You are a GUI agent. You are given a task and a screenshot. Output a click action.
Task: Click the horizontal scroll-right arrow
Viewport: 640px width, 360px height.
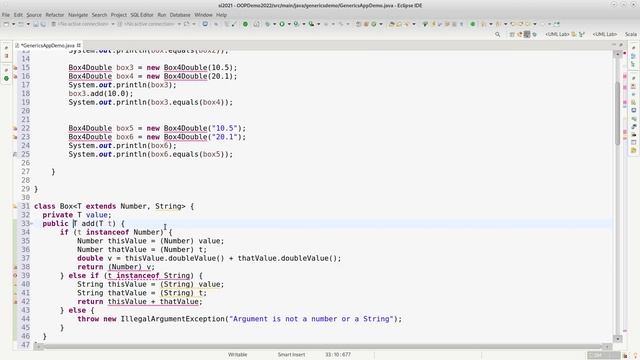click(x=607, y=347)
